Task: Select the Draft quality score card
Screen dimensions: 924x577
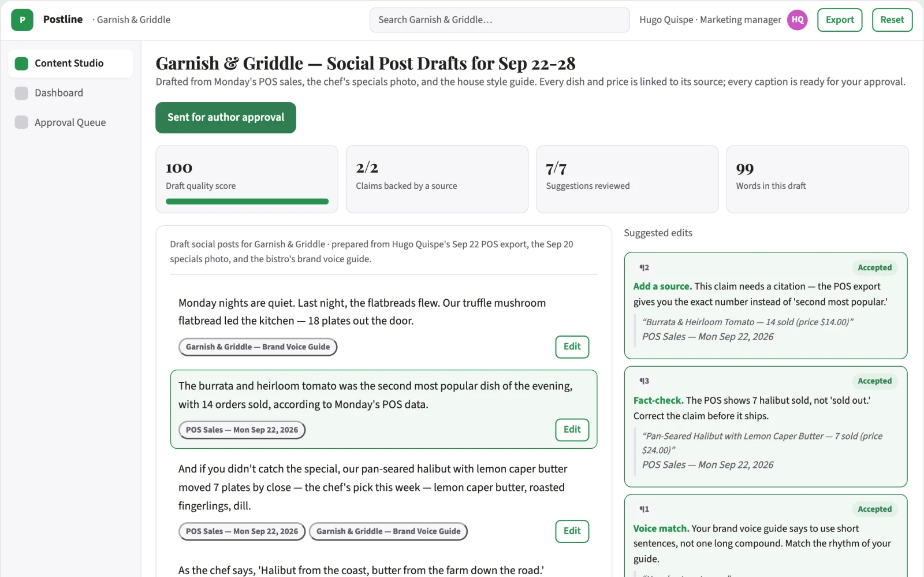Action: coord(247,179)
